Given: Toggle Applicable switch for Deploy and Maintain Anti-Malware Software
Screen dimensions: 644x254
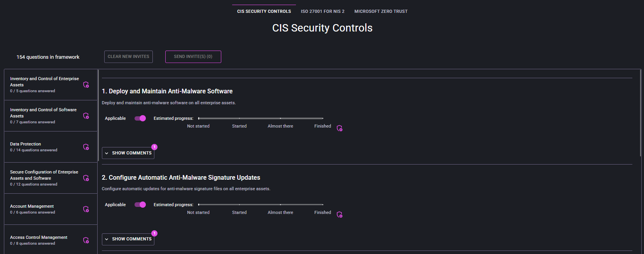Looking at the screenshot, I should coord(140,118).
